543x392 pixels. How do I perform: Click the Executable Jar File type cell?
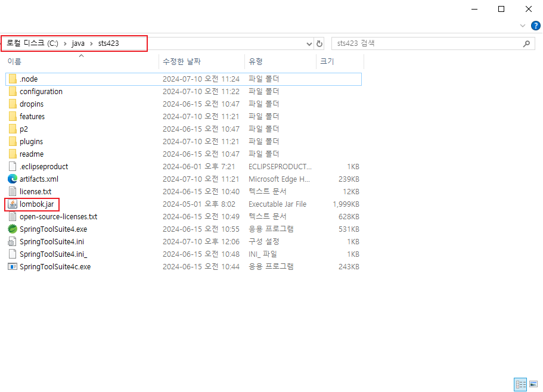(x=277, y=204)
